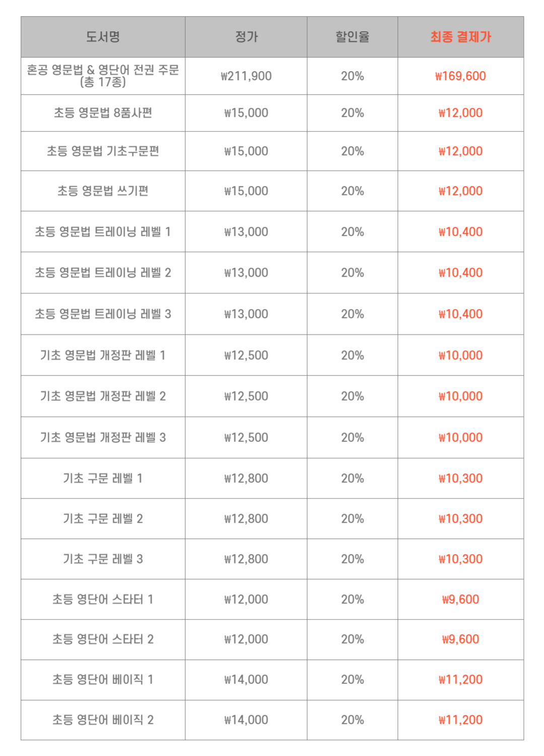Click the 초등 영단어 스타터 1 title
Screen dimensions: 544x756
(x=103, y=599)
